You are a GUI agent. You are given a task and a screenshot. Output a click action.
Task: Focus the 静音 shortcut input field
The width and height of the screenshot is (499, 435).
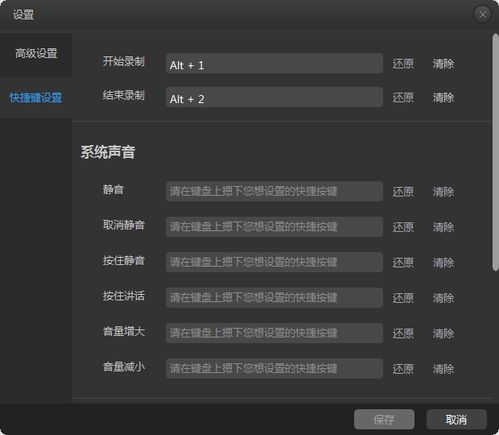click(x=274, y=191)
